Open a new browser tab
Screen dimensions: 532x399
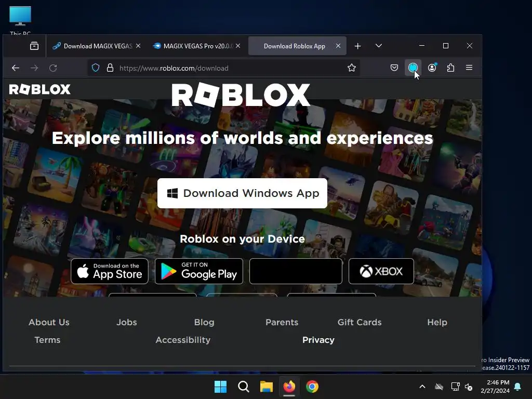click(x=357, y=46)
